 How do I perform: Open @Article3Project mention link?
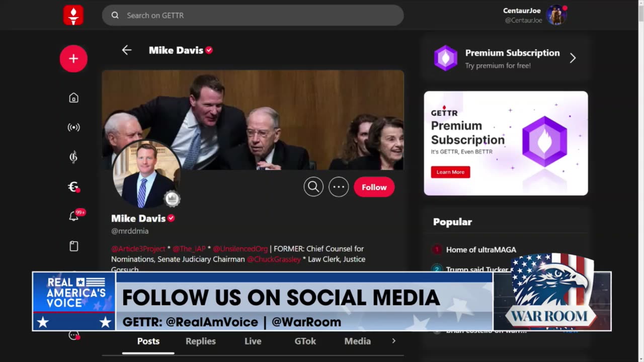138,249
